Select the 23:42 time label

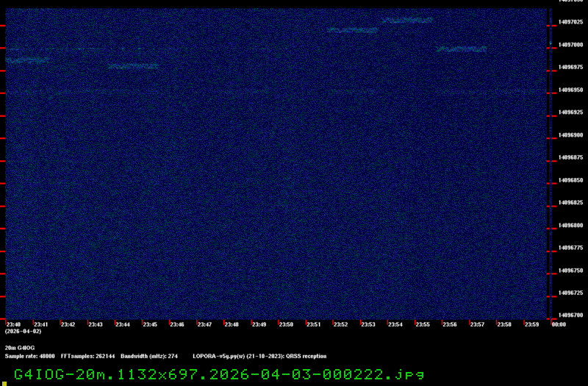coord(68,324)
